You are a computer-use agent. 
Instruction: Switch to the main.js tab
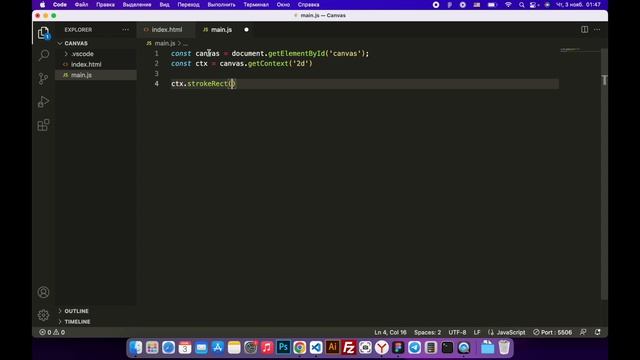[221, 29]
